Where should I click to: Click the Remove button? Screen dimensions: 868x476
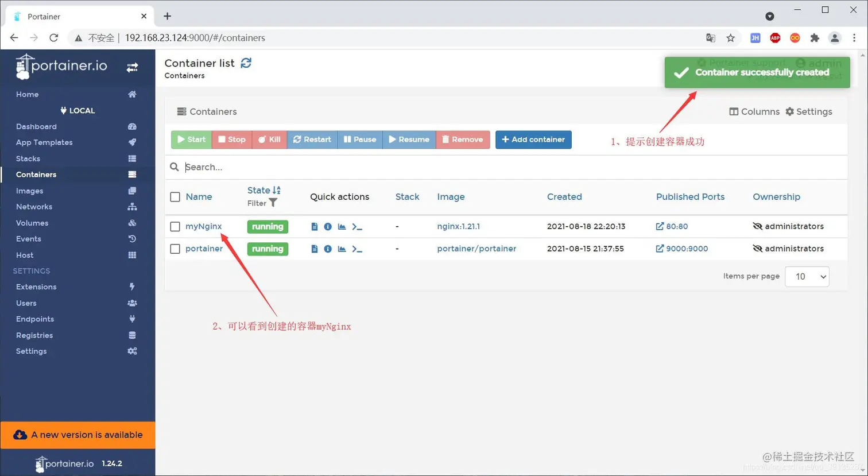463,140
